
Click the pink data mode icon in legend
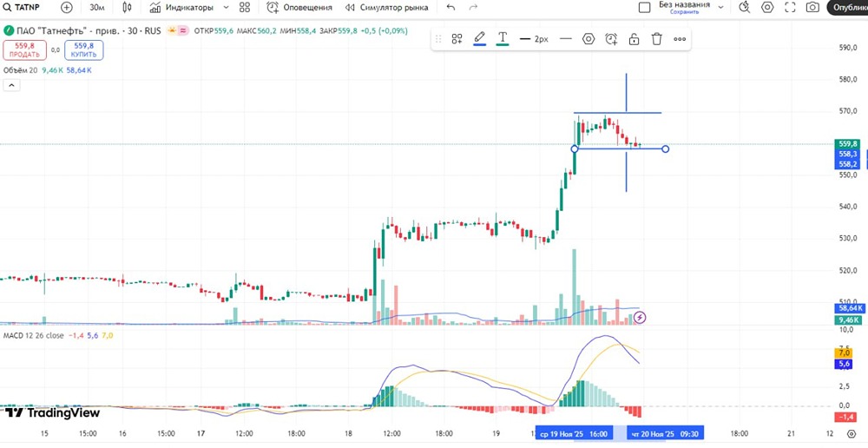[x=183, y=31]
